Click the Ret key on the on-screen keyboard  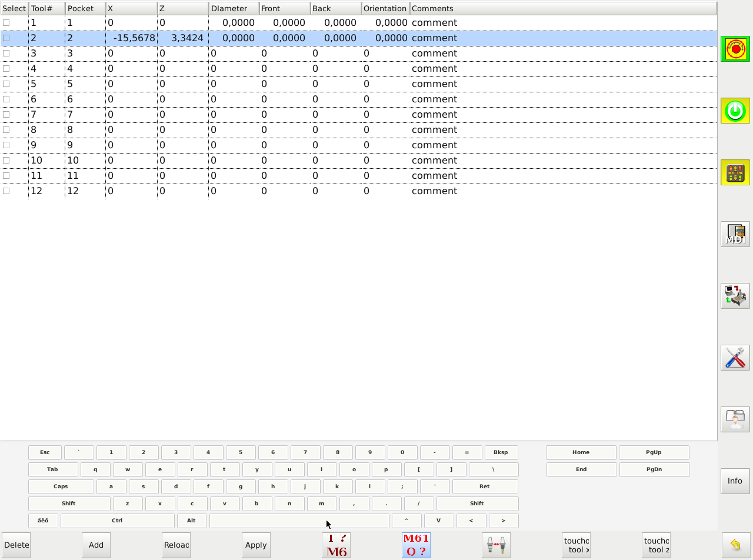pos(485,486)
